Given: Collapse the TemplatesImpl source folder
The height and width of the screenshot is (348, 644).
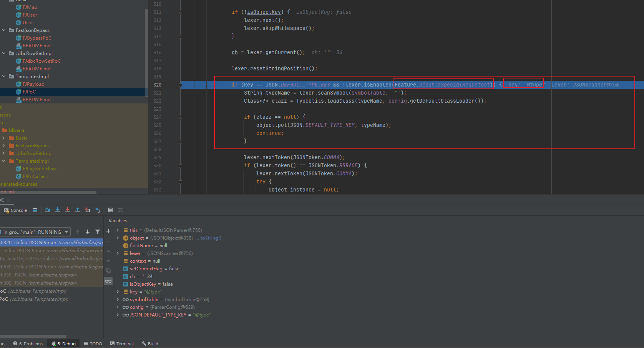Looking at the screenshot, I should (4, 77).
